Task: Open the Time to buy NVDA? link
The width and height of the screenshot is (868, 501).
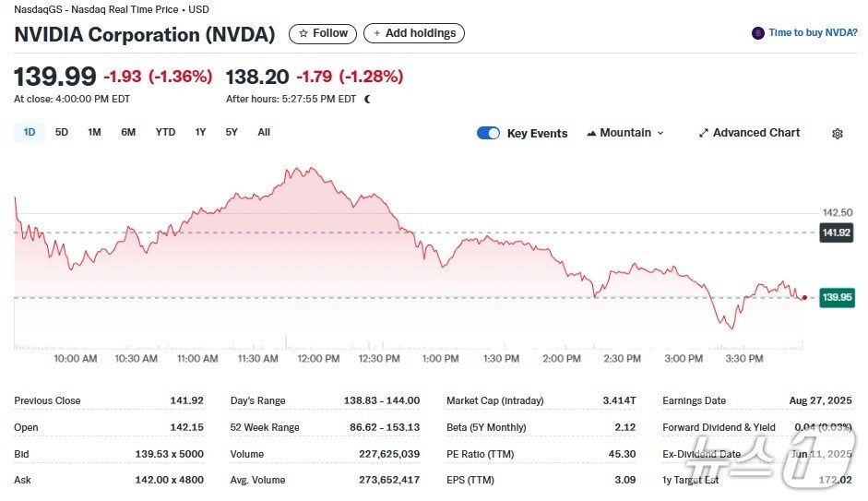Action: [813, 33]
